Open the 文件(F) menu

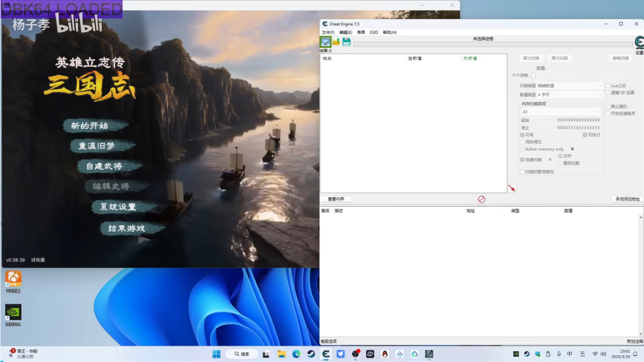tap(328, 33)
